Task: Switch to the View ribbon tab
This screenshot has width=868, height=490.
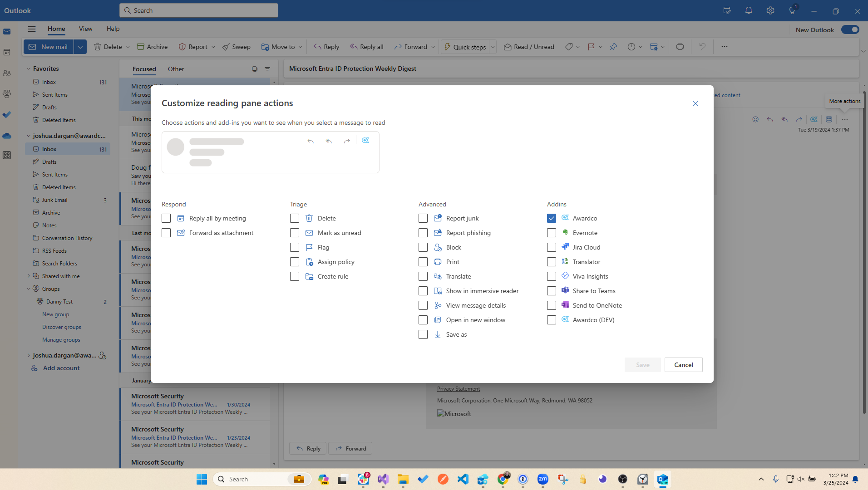Action: click(x=85, y=29)
